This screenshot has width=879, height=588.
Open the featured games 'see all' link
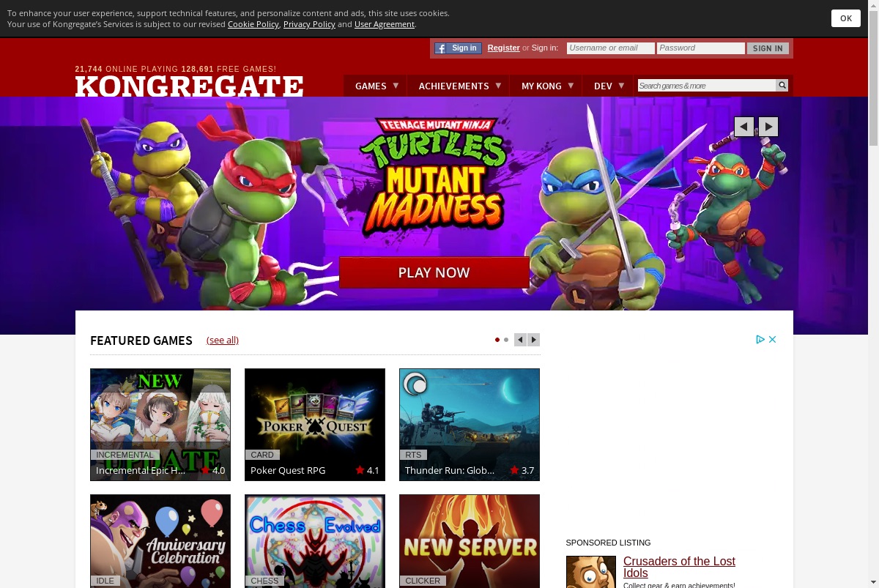[223, 340]
